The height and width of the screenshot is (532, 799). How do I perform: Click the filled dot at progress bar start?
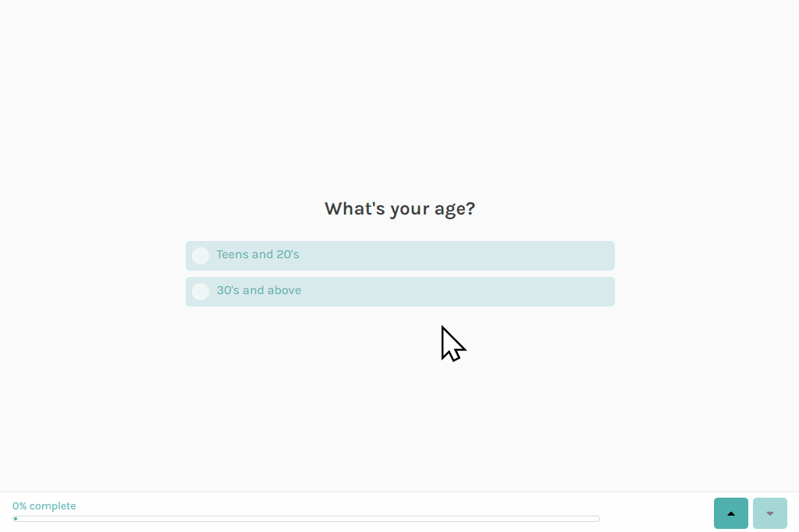(16, 519)
